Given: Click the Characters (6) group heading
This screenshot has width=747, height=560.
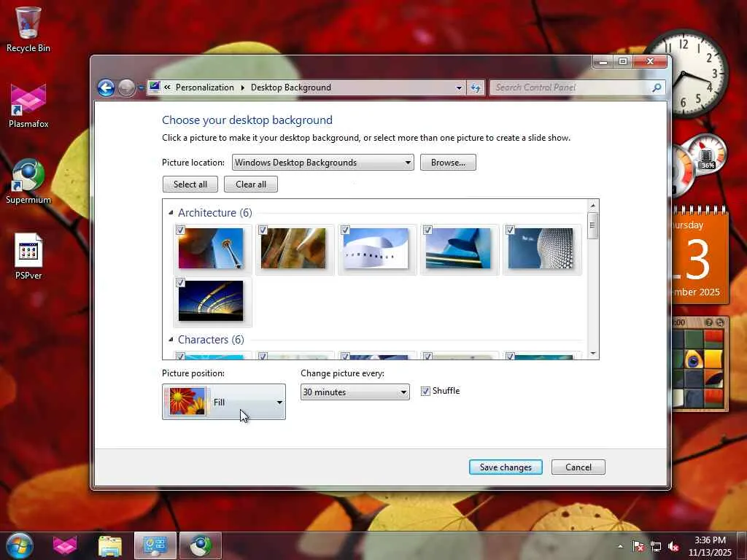Looking at the screenshot, I should point(211,340).
